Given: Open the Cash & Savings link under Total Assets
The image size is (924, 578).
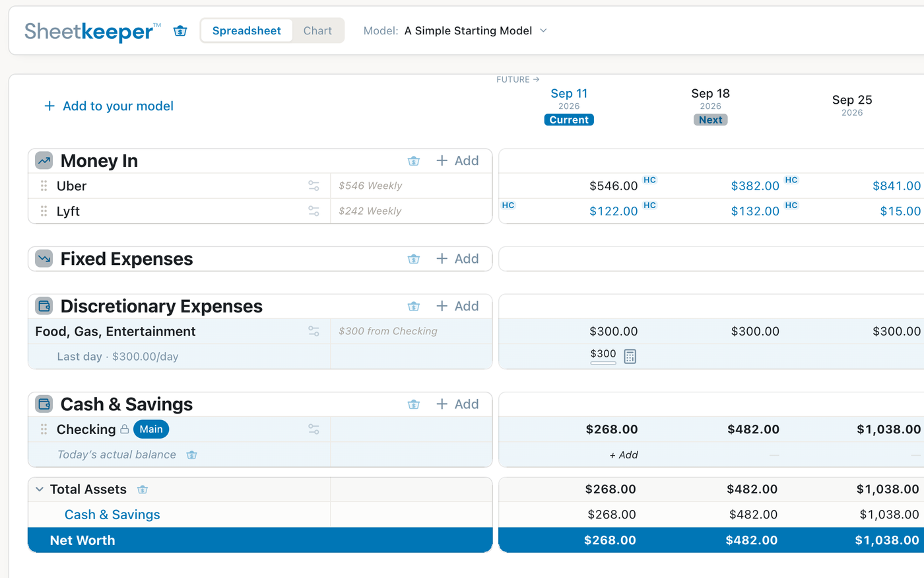Looking at the screenshot, I should pos(112,515).
